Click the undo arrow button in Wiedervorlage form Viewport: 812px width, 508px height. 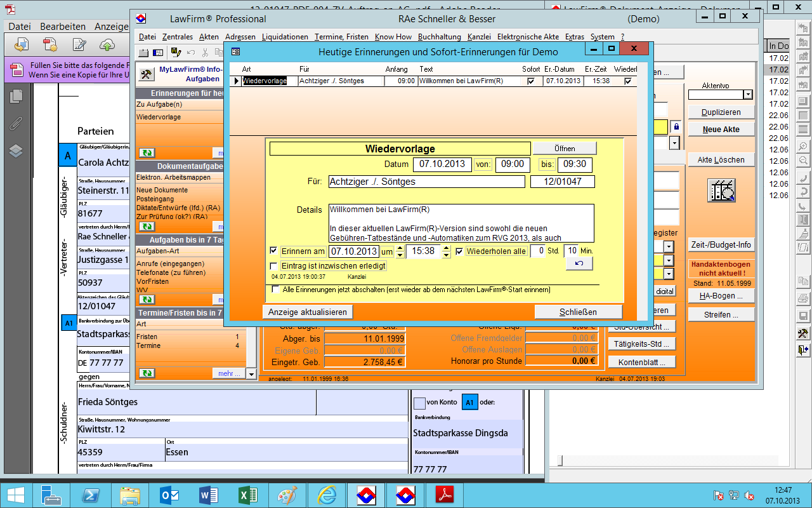pos(579,263)
